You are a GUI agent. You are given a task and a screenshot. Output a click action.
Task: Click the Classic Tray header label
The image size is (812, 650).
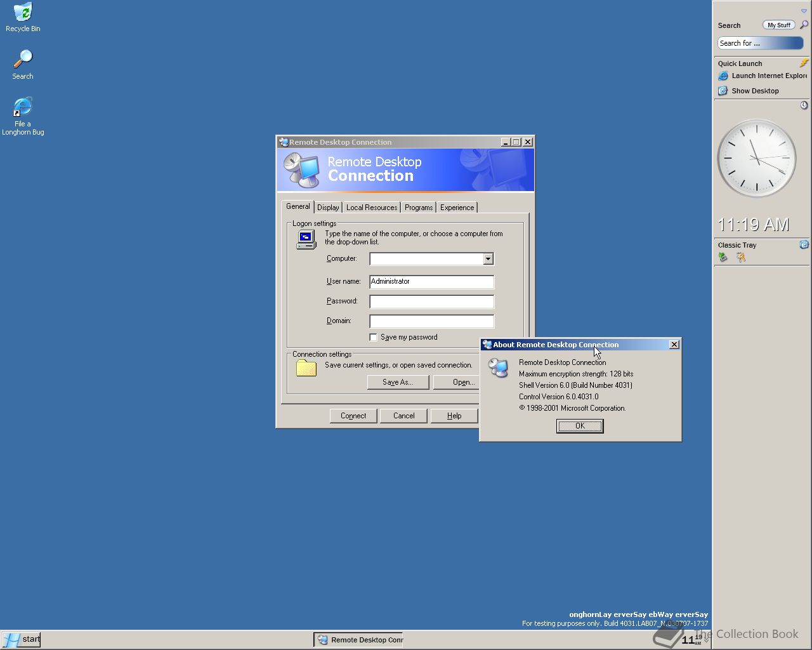point(737,245)
